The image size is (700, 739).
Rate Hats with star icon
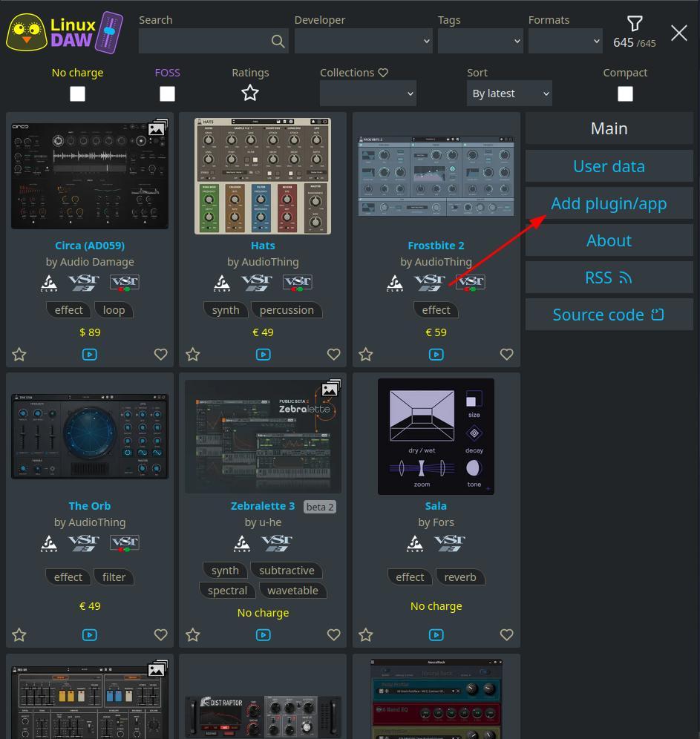(193, 355)
